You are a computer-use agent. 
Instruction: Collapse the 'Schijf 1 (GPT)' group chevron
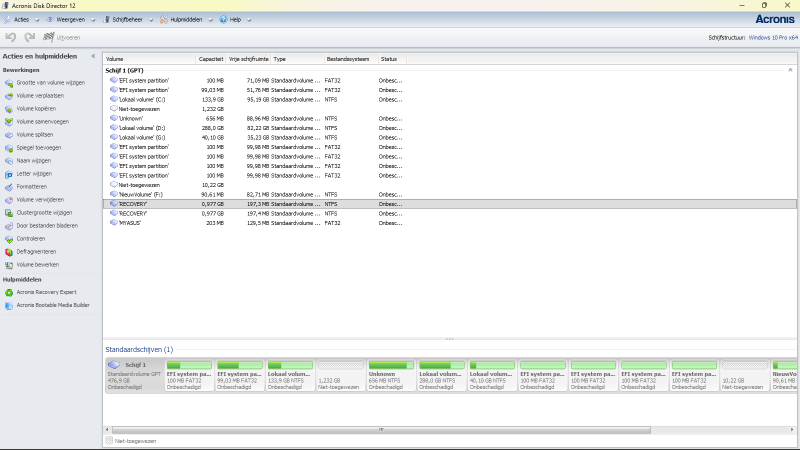pyautogui.click(x=790, y=70)
